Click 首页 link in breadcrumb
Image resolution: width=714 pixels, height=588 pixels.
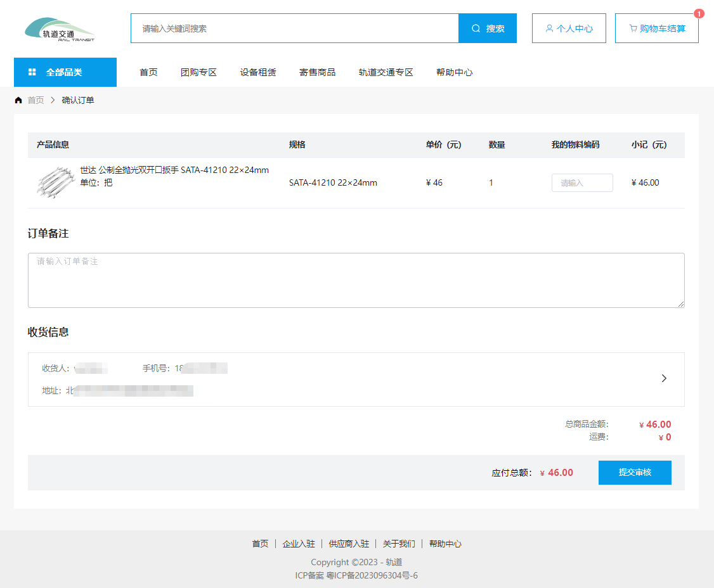point(36,100)
